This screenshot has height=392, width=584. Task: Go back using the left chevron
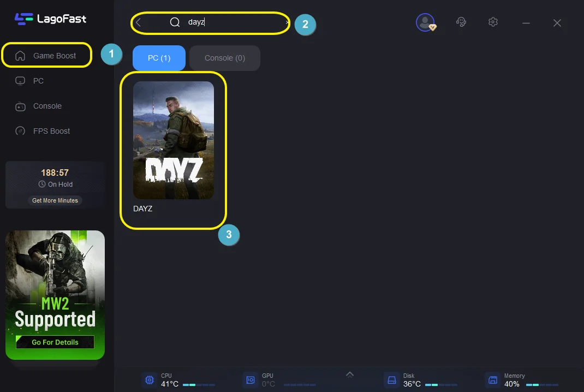(x=139, y=22)
